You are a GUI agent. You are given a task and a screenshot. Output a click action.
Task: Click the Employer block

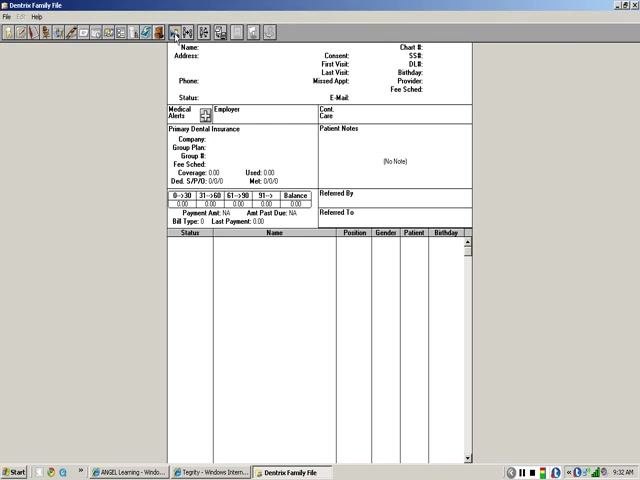265,114
